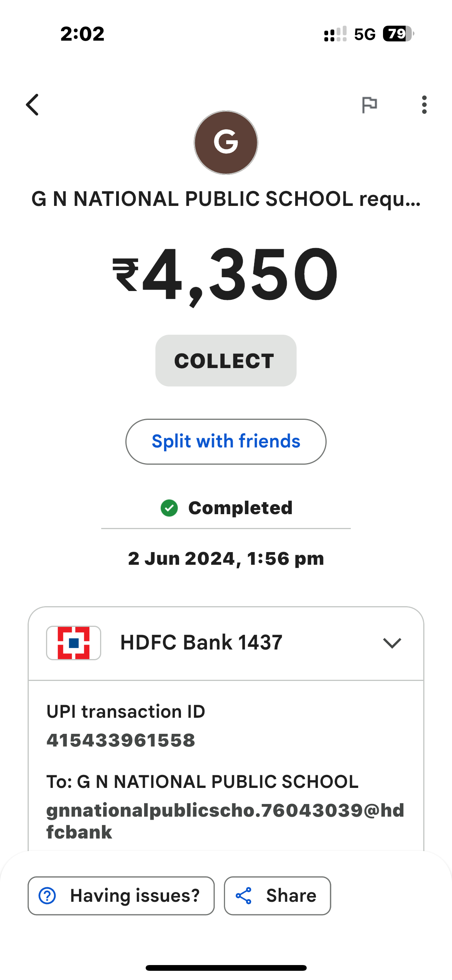Tap the share network icon

click(244, 896)
